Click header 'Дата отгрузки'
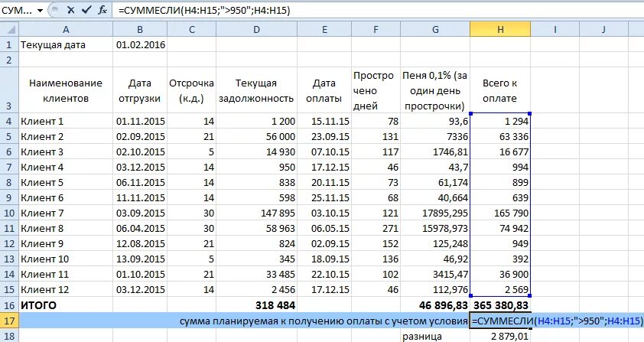Viewport: 644px width, 342px height. [x=140, y=90]
